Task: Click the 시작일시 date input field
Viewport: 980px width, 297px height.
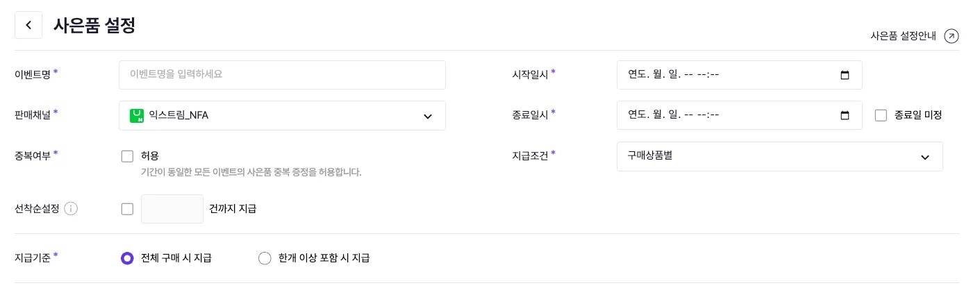Action: [x=722, y=75]
